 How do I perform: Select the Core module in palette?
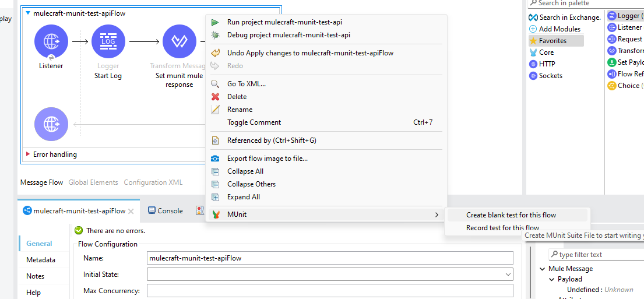click(x=546, y=52)
